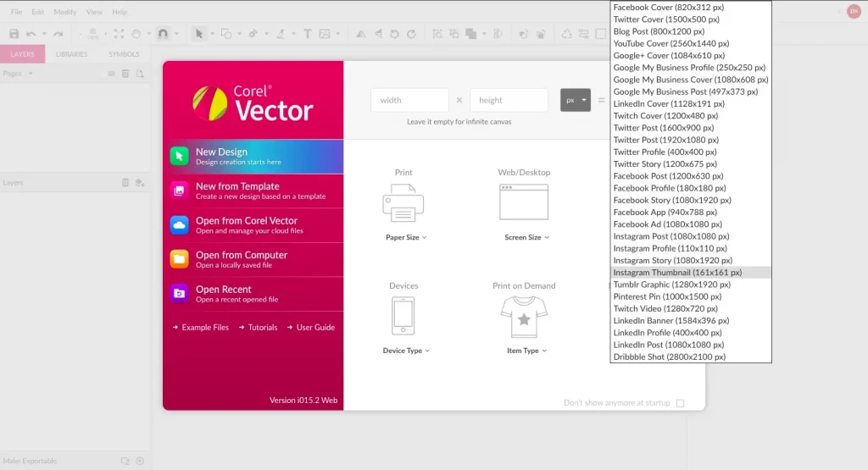The image size is (868, 470).
Task: Click the Undo arrow icon
Action: [x=31, y=34]
